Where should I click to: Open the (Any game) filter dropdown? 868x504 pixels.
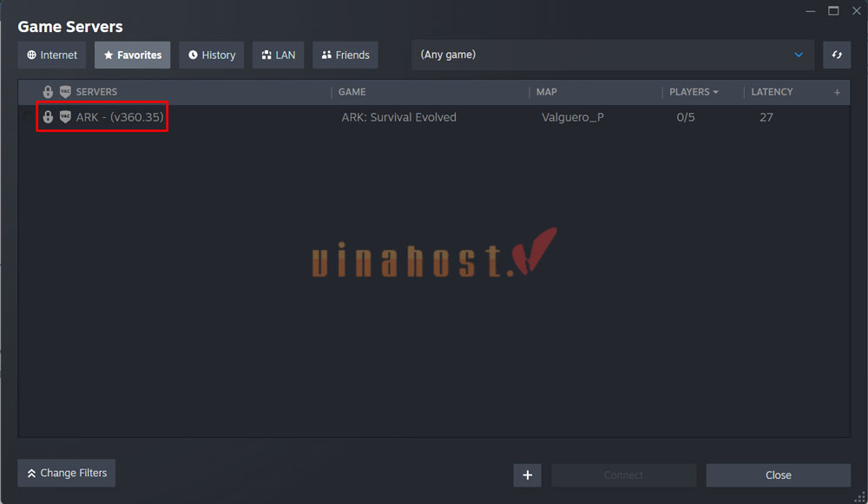(x=612, y=55)
